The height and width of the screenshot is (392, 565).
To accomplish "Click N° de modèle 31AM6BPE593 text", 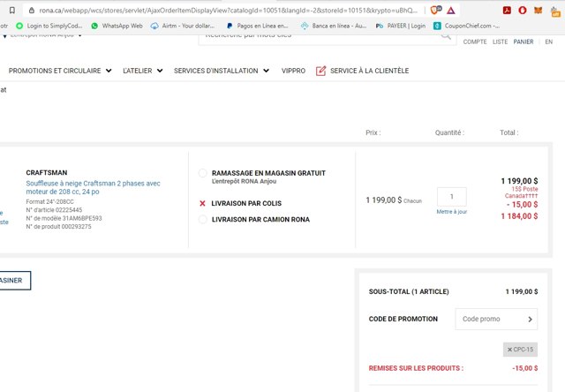I will (x=64, y=218).
